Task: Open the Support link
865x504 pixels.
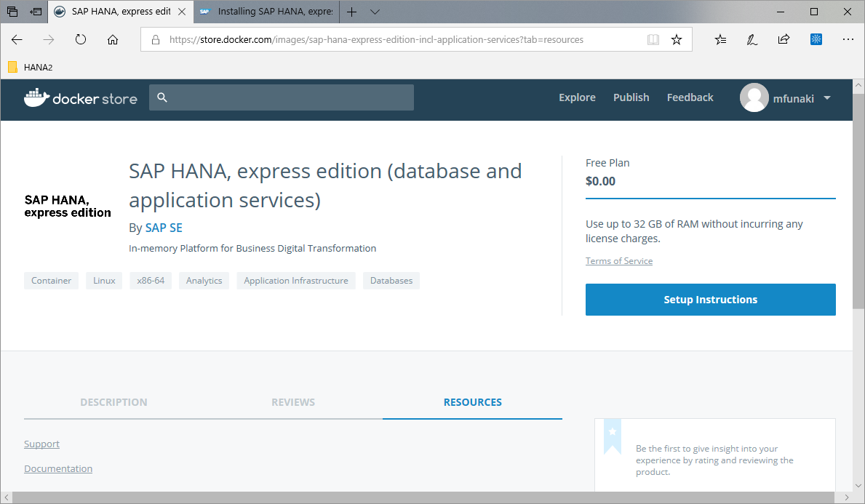Action: (41, 444)
